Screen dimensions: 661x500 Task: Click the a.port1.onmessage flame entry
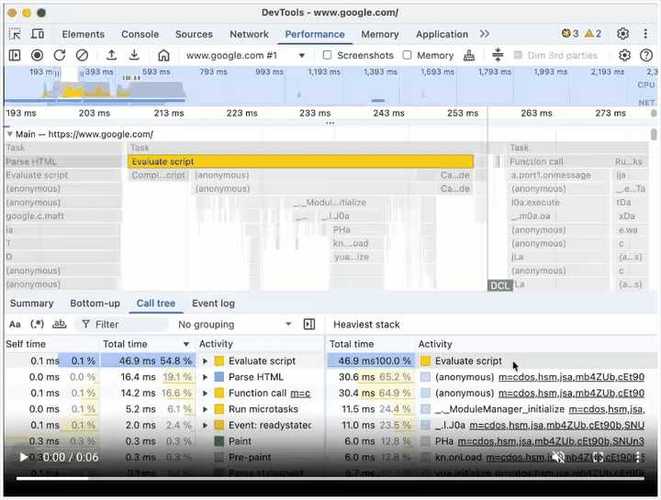pos(557,175)
